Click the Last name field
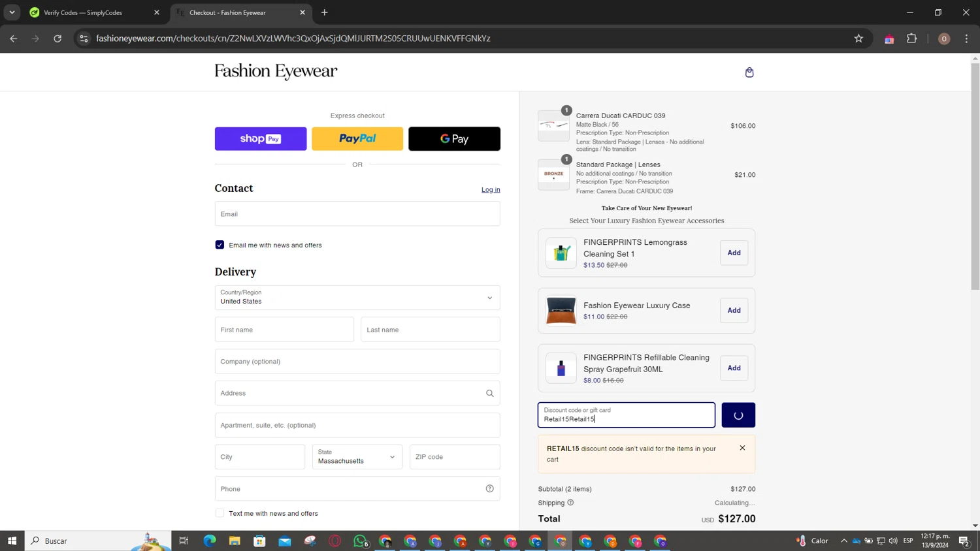Viewport: 980px width, 551px height. tap(431, 330)
